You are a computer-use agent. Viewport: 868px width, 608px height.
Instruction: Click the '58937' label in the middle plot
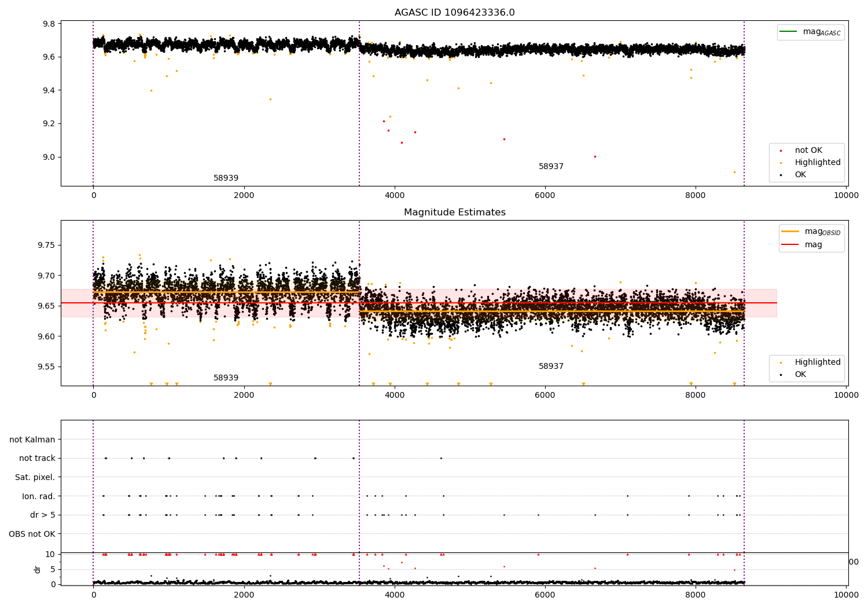(551, 367)
